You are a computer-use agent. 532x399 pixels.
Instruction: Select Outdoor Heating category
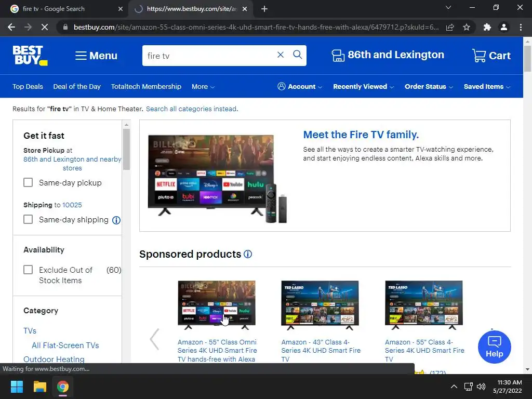point(54,360)
